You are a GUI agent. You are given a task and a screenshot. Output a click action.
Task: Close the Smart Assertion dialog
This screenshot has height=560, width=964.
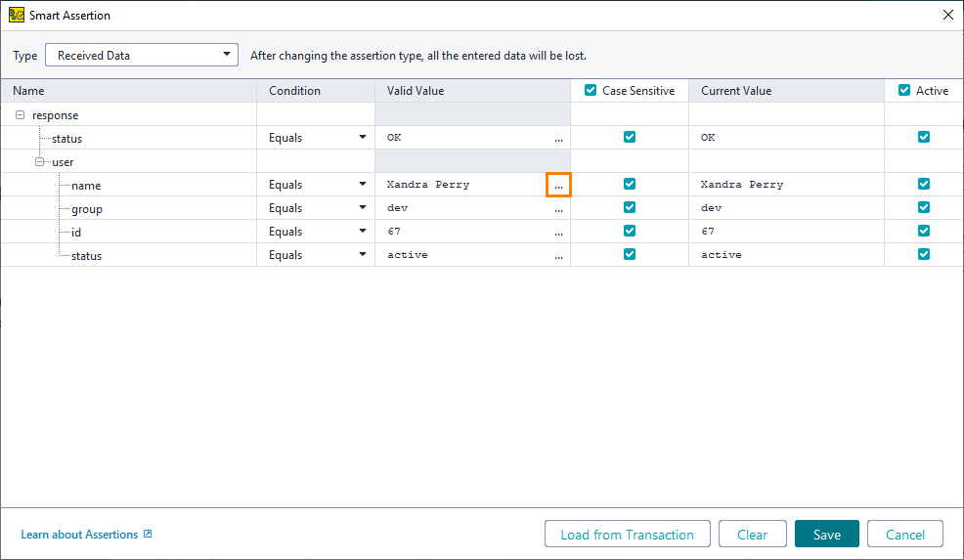coord(948,15)
